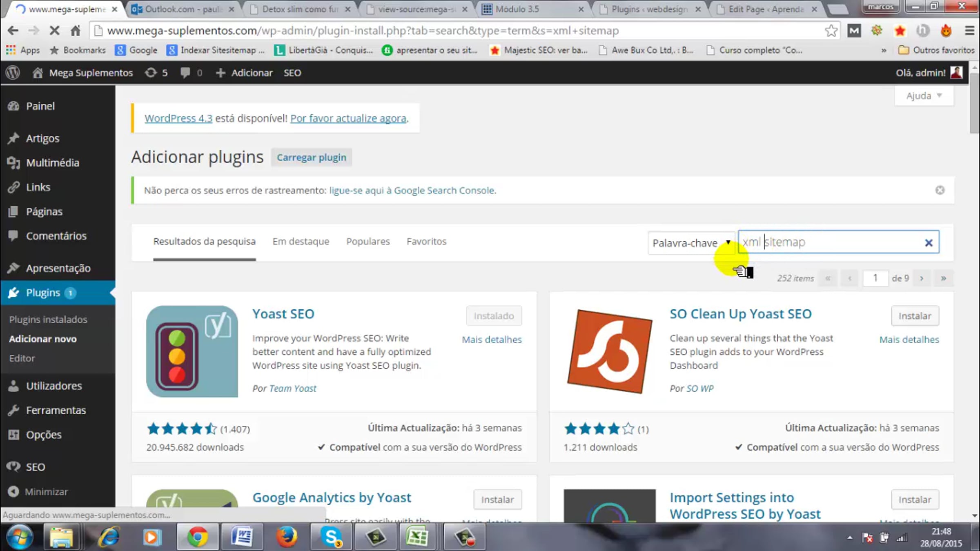The height and width of the screenshot is (551, 980).
Task: Click the WordPress logo in admin bar
Action: (13, 73)
